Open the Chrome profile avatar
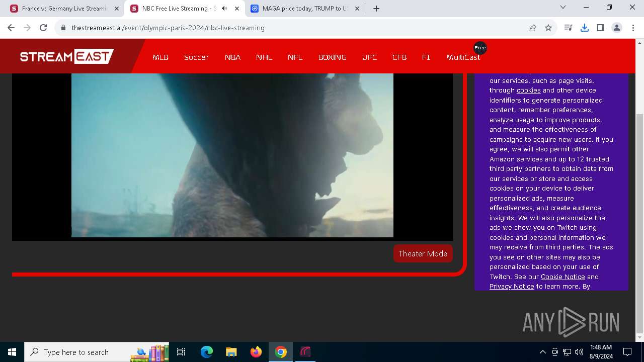 617,28
